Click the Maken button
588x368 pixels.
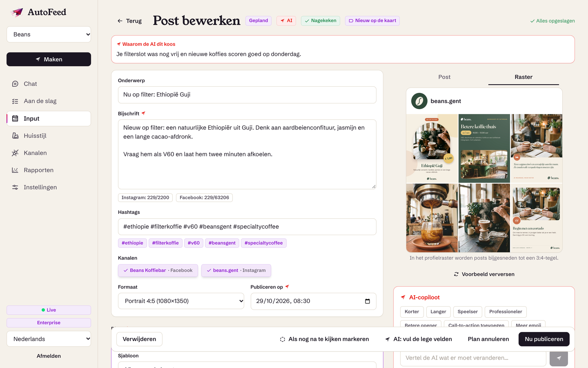tap(49, 59)
